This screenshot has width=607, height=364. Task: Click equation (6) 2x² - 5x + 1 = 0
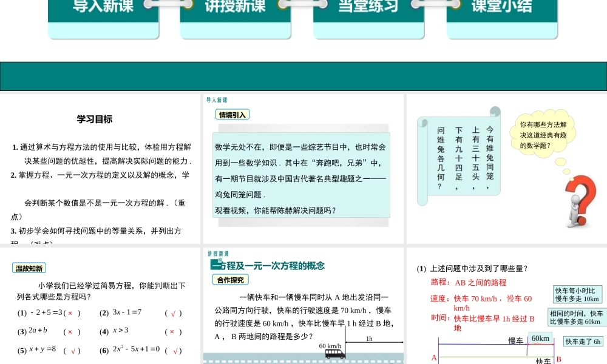tap(136, 349)
